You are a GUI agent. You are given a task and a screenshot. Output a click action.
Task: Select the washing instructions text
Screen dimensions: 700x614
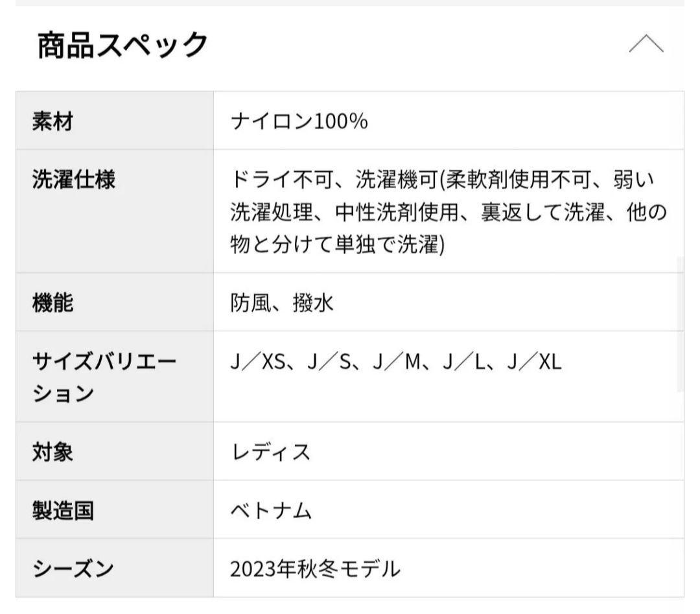click(x=441, y=211)
